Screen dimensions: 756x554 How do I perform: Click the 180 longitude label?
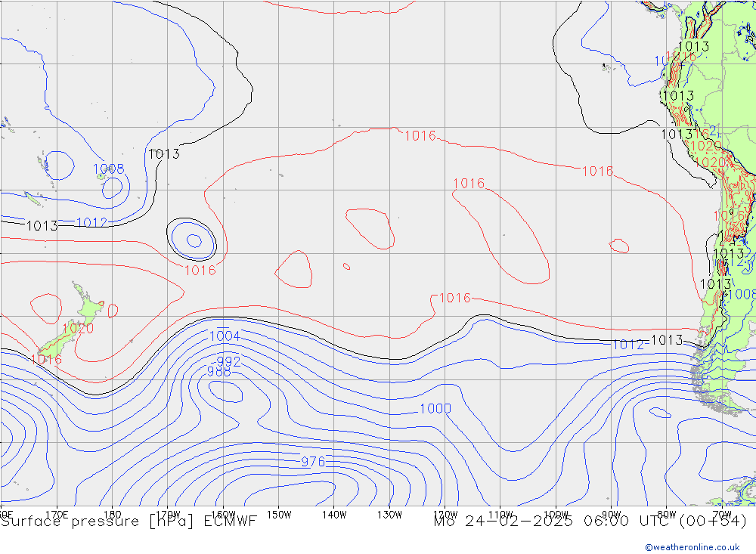pyautogui.click(x=113, y=515)
